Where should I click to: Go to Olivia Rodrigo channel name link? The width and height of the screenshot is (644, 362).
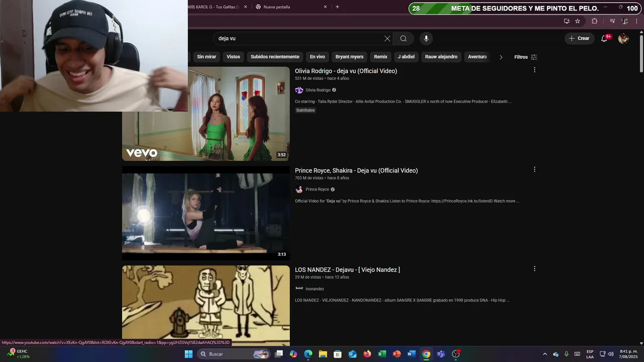pyautogui.click(x=318, y=90)
